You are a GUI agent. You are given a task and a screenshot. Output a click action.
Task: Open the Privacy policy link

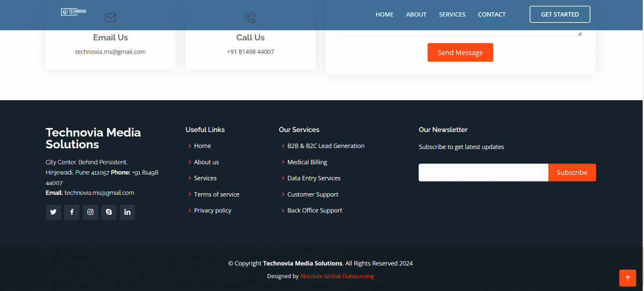point(213,211)
